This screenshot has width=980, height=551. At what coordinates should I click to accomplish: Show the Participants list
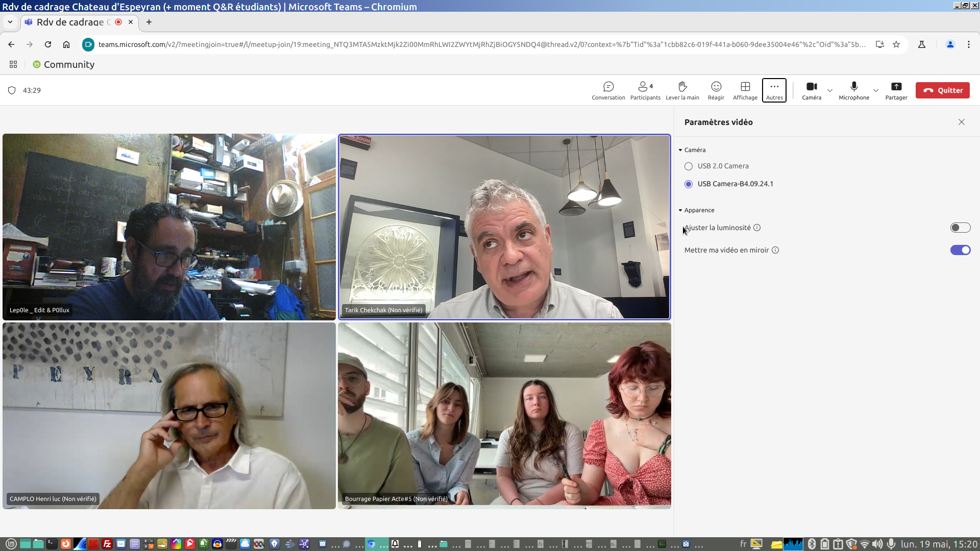(645, 90)
